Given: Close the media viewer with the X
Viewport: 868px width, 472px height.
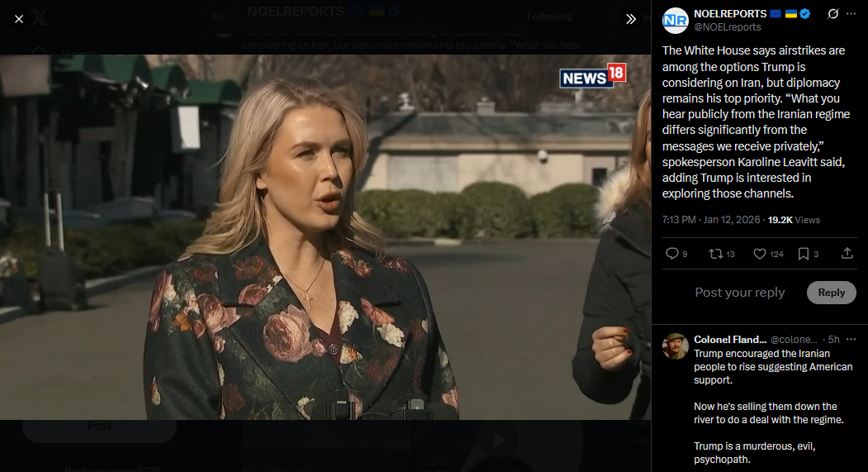Looking at the screenshot, I should tap(19, 19).
